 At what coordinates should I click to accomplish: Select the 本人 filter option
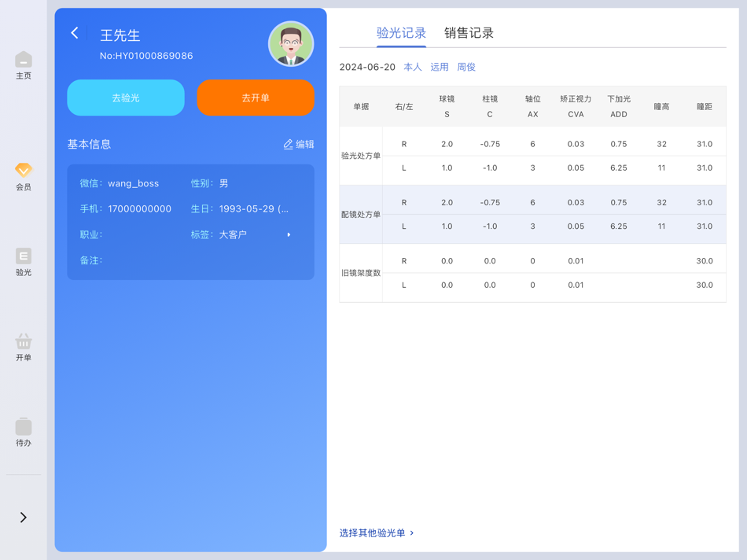(x=413, y=68)
